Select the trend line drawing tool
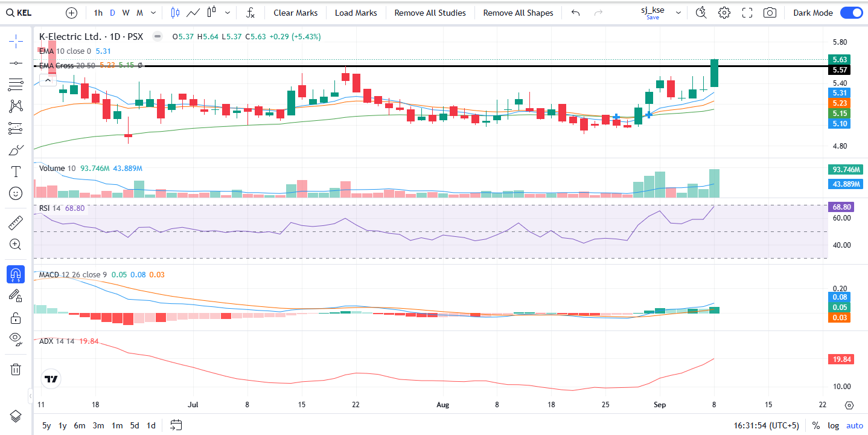The width and height of the screenshot is (868, 435). pos(16,63)
